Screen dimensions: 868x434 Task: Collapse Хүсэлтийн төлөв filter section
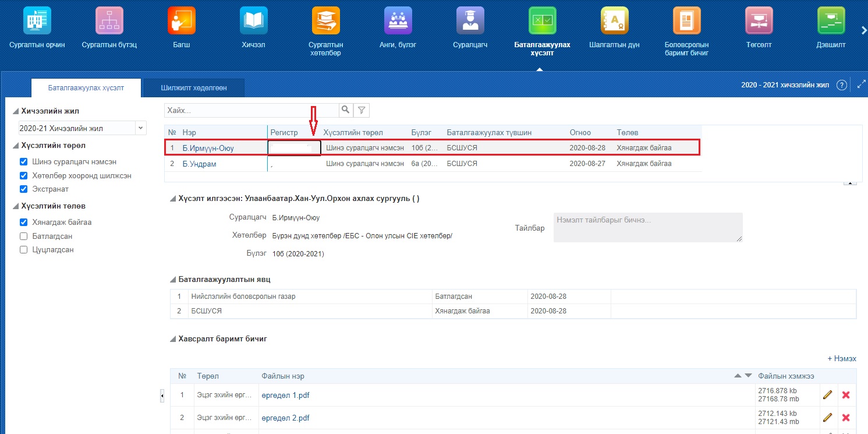click(x=15, y=206)
